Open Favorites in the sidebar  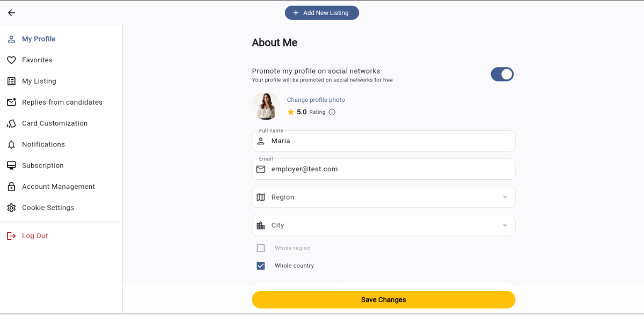point(61,60)
